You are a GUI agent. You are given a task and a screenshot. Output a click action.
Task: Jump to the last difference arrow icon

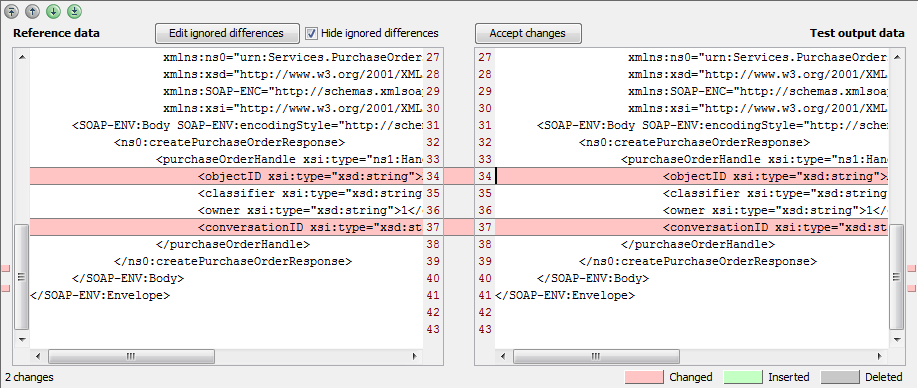74,10
